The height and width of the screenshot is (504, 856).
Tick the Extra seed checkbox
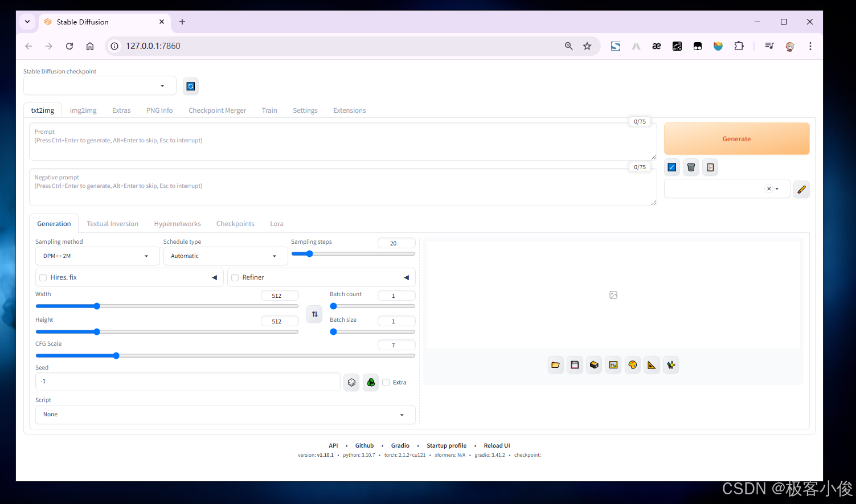click(386, 383)
